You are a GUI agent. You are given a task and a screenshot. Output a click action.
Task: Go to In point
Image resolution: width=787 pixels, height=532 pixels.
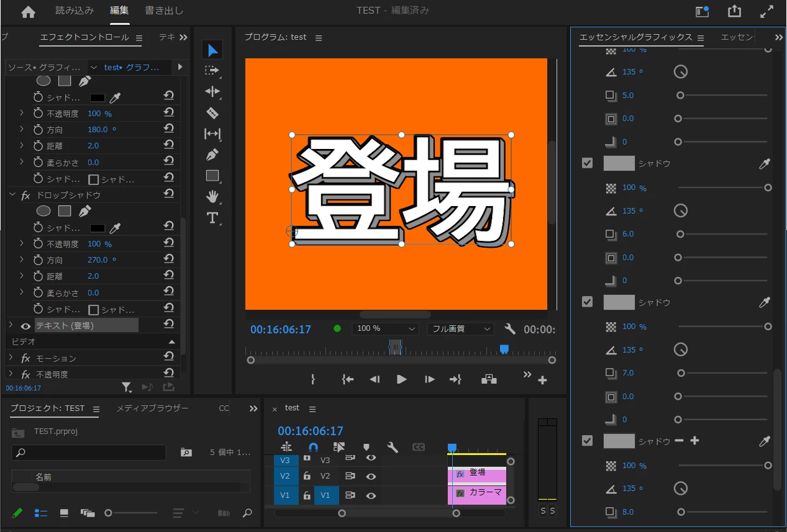[x=348, y=379]
